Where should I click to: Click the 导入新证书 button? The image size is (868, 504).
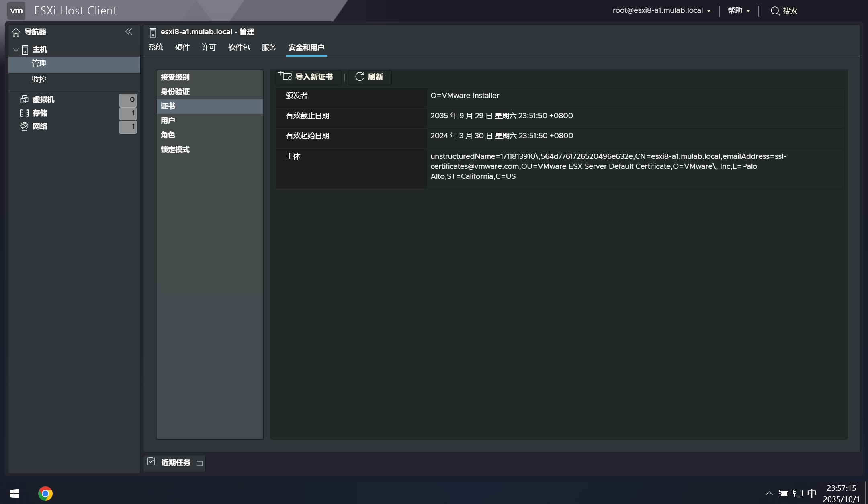[x=309, y=77]
